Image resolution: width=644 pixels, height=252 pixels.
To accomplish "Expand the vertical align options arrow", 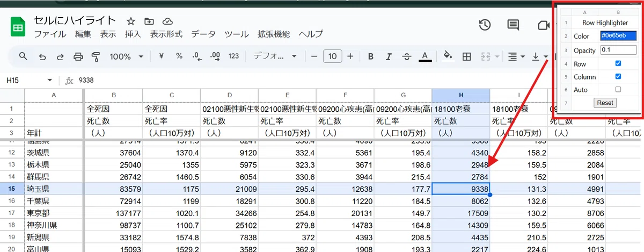I will pyautogui.click(x=546, y=56).
